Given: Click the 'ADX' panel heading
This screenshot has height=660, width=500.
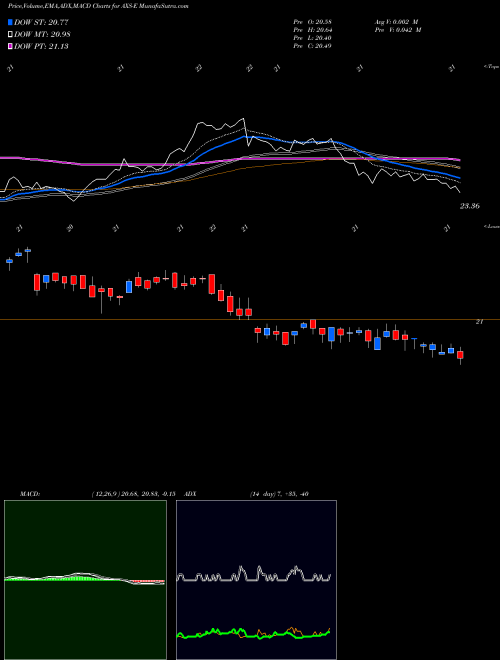Looking at the screenshot, I should [x=191, y=494].
